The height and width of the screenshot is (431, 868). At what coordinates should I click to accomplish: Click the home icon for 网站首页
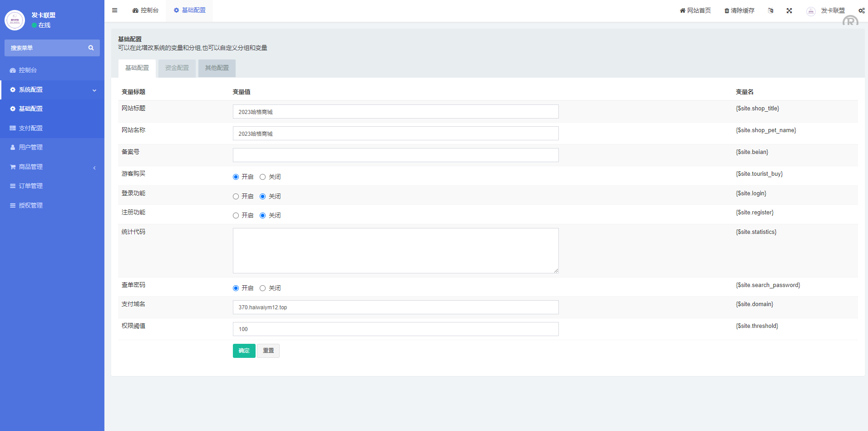(x=682, y=10)
